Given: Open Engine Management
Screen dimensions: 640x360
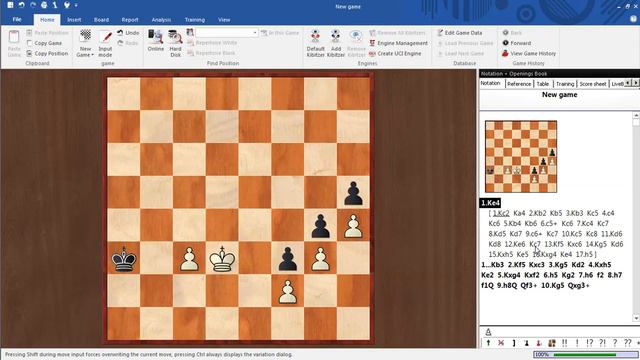Looking at the screenshot, I should point(398,43).
